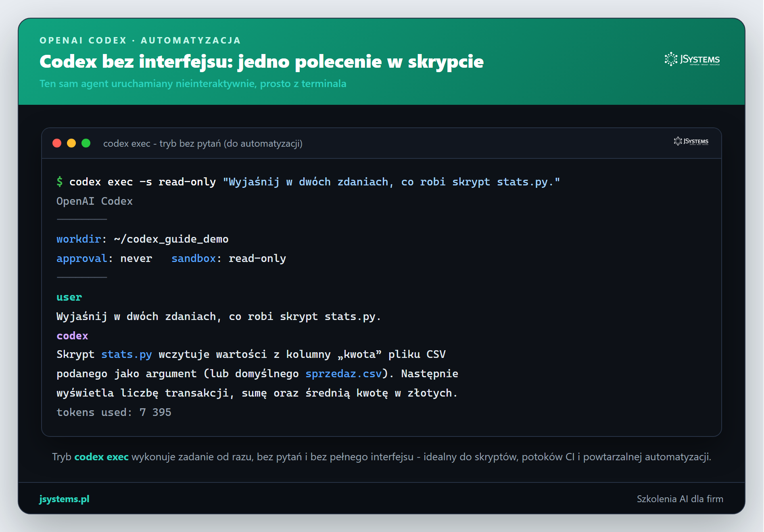
Task: Click the blue 'sprzedaz.csv' filename
Action: [343, 374]
